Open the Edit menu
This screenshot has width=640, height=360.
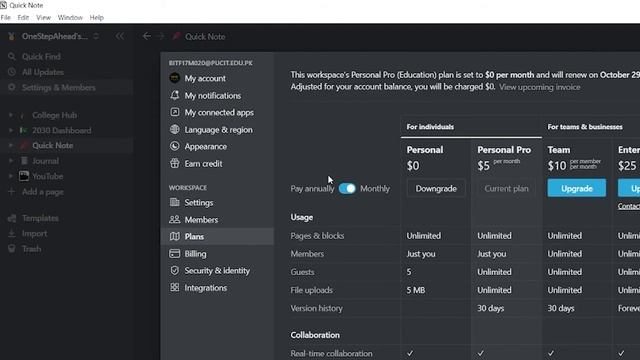(x=23, y=18)
